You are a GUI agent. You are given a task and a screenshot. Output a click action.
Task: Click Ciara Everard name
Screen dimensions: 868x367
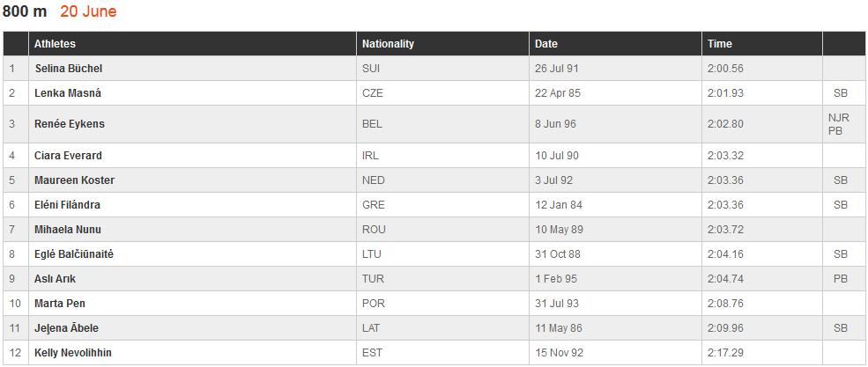[x=68, y=156]
